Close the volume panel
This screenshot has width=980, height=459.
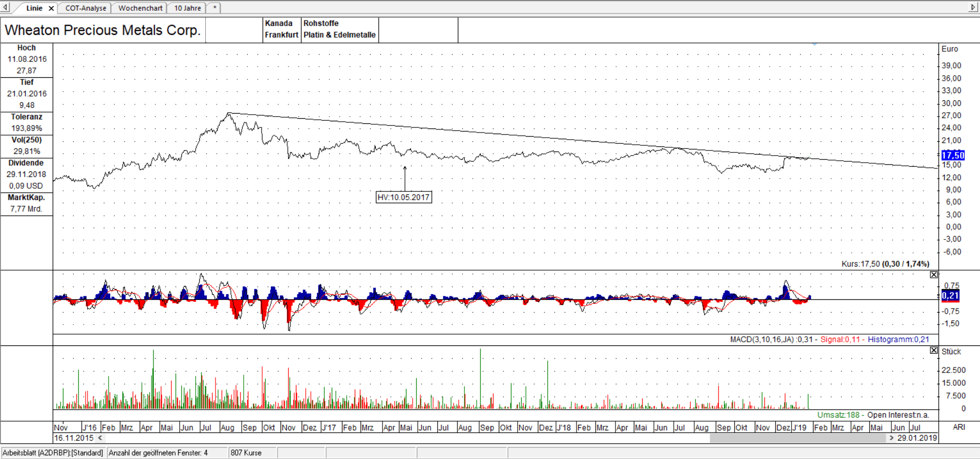tap(934, 351)
